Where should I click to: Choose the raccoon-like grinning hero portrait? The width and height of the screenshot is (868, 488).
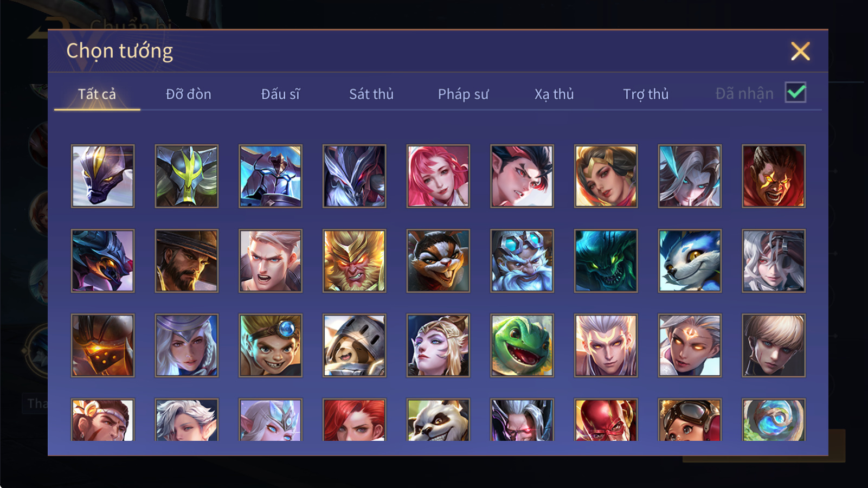[x=438, y=260]
